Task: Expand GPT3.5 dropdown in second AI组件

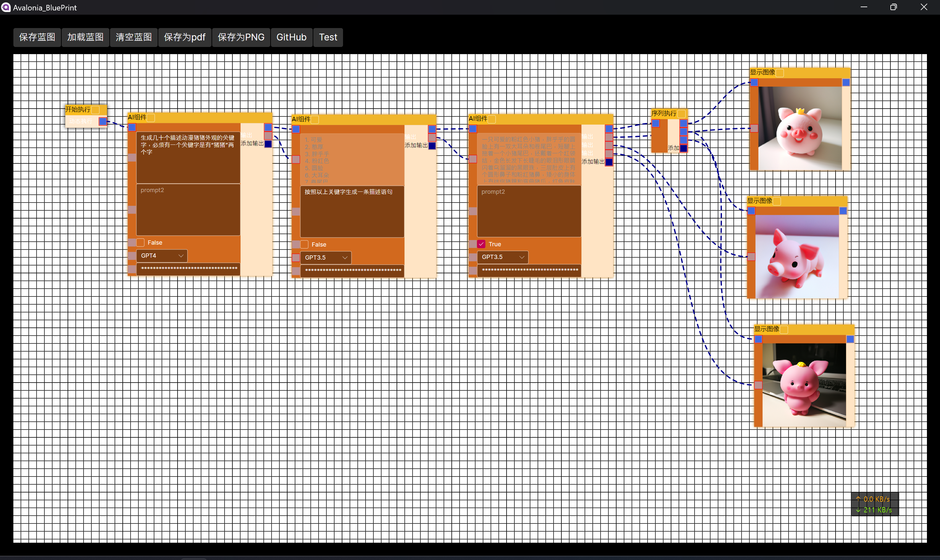Action: click(325, 258)
